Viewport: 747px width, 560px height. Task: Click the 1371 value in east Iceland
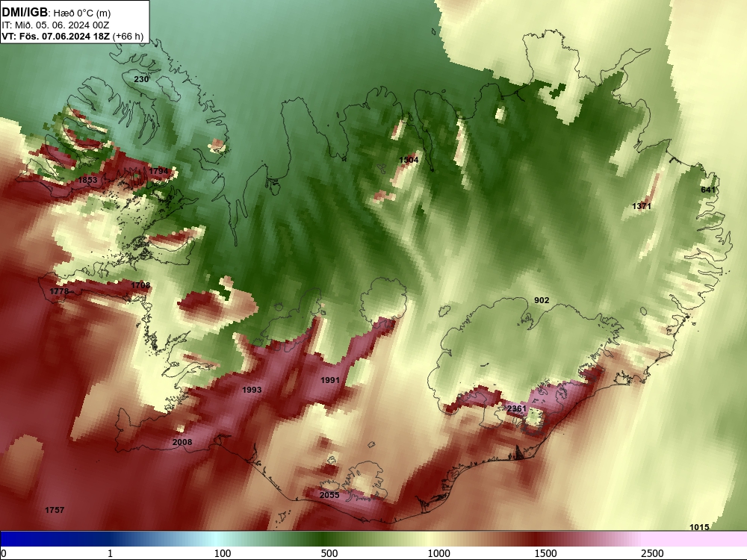click(x=641, y=206)
